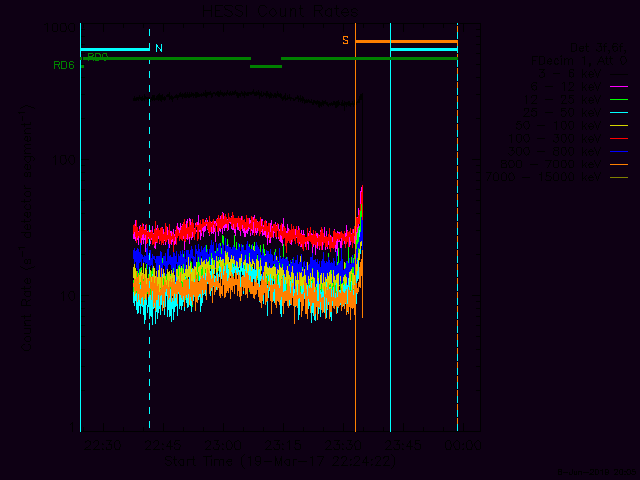Click the 'FDecim 1, Att 0' legend text
This screenshot has width=640, height=480.
tap(579, 61)
